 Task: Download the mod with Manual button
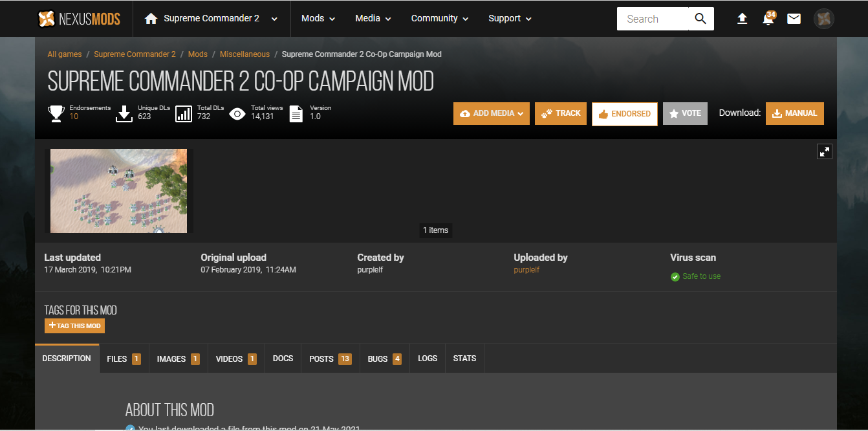point(795,113)
